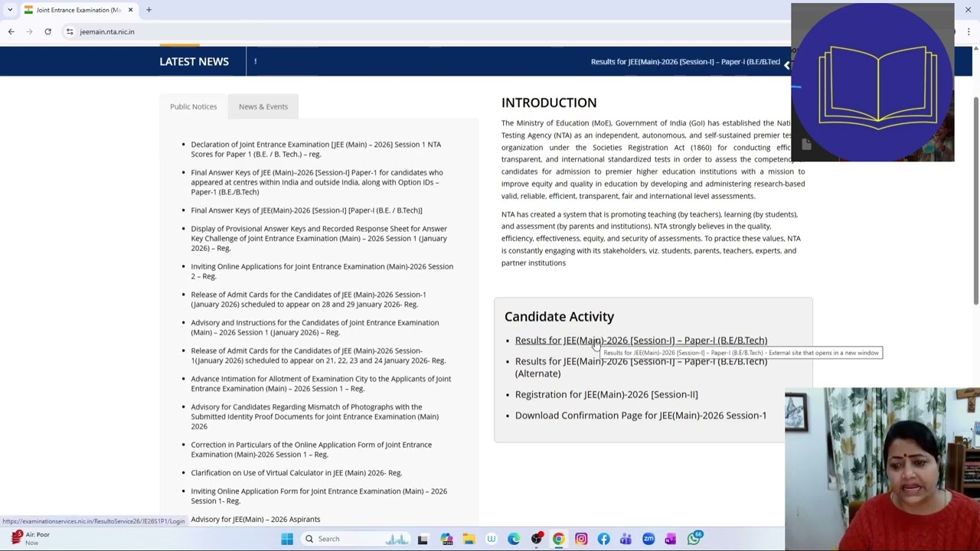Open Advance Intimation of Examination City notice
Viewport: 980px width, 551px height.
pyautogui.click(x=321, y=383)
